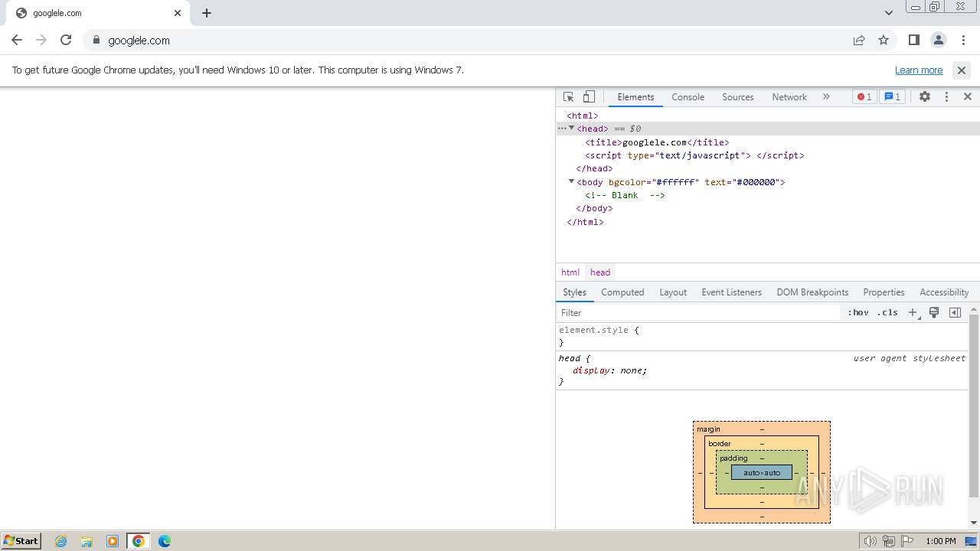Select the Blank comment node

[x=625, y=195]
